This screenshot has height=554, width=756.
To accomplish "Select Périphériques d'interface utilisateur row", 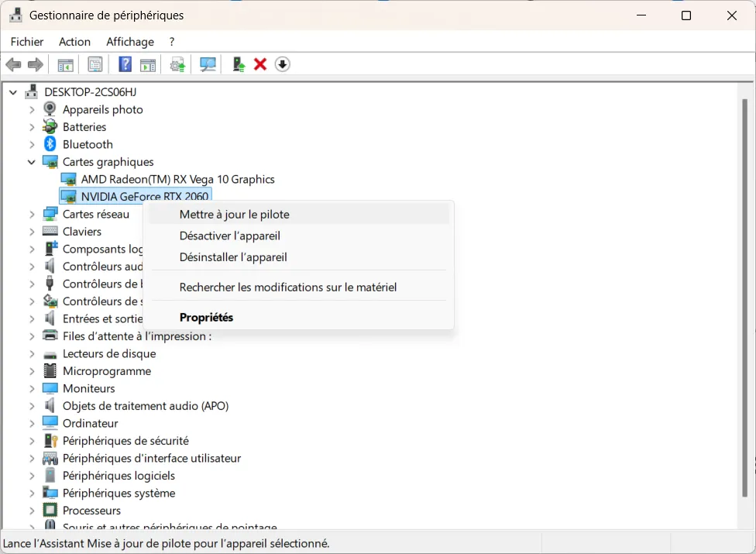I will tap(152, 458).
